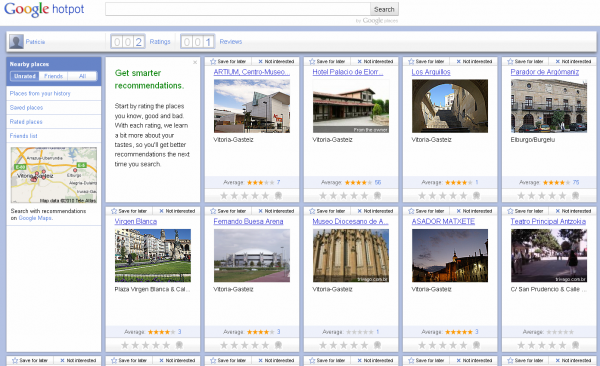Open ARTIUM Centro-Museo place link
This screenshot has height=366, width=600.
click(x=252, y=72)
